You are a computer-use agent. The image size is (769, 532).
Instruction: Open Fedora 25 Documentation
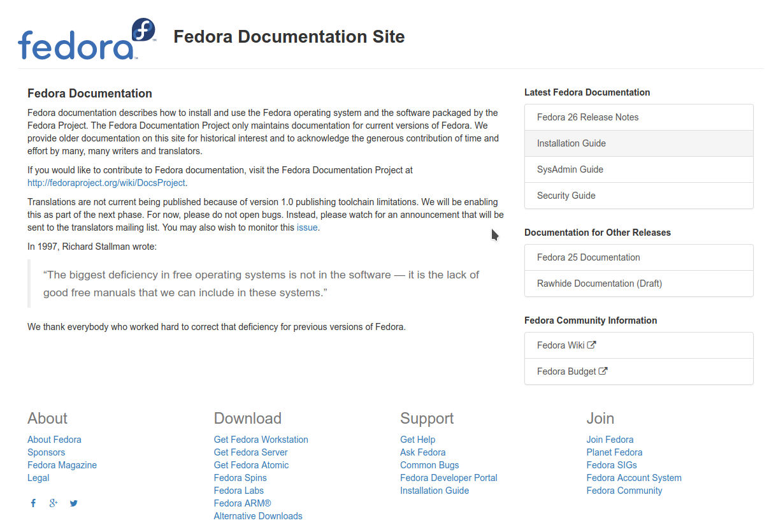(638, 257)
